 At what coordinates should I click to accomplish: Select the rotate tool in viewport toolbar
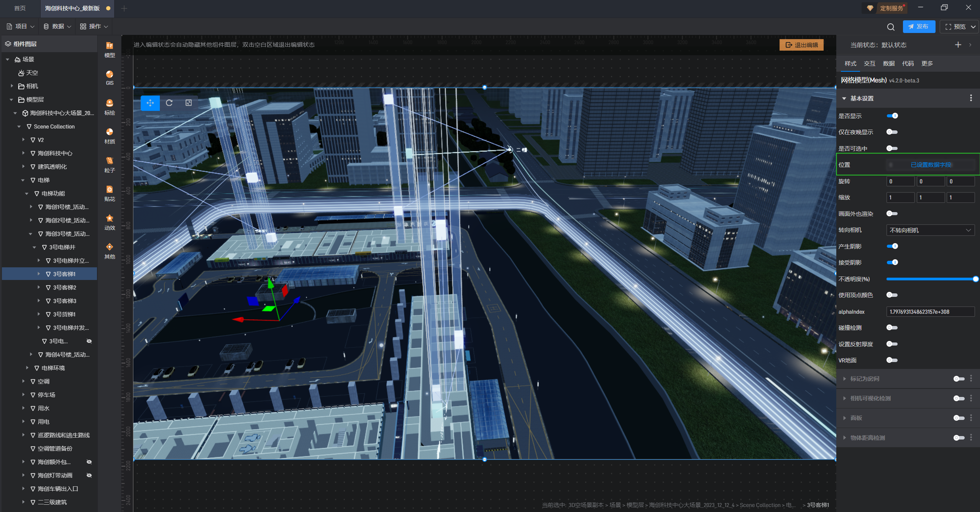pos(169,103)
